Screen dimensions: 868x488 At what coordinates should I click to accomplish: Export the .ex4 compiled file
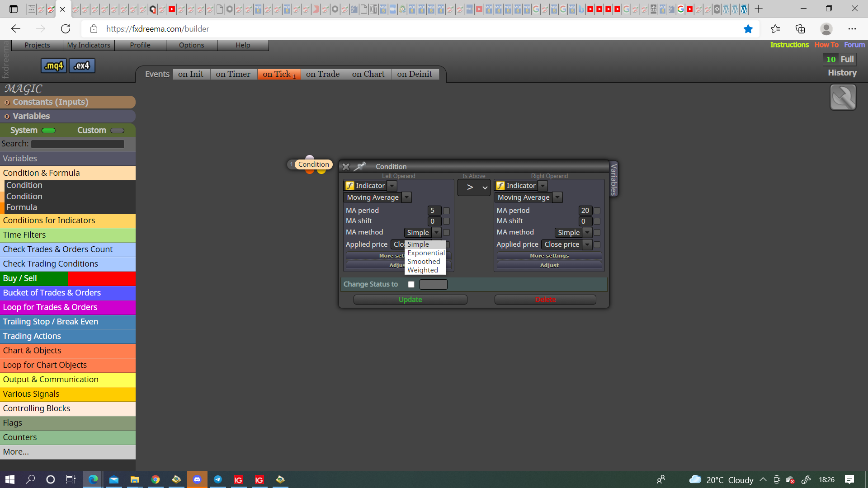[82, 66]
